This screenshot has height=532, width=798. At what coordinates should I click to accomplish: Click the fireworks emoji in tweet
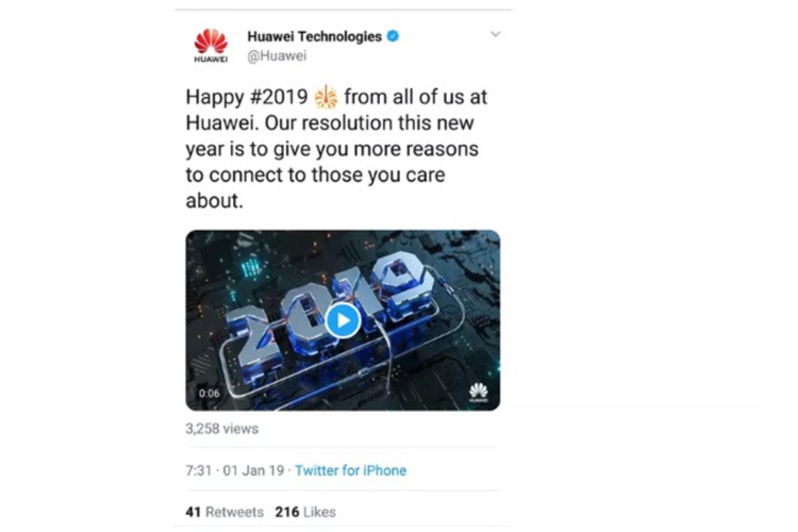[x=326, y=97]
